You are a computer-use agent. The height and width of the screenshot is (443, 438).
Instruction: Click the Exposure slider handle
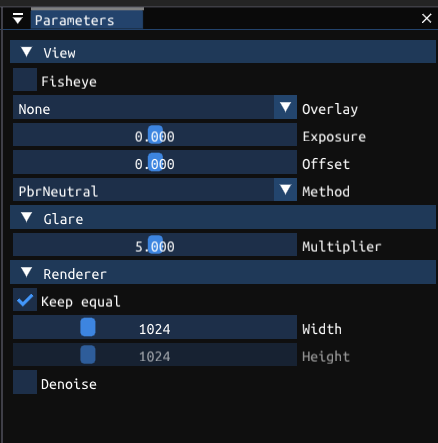click(x=155, y=135)
